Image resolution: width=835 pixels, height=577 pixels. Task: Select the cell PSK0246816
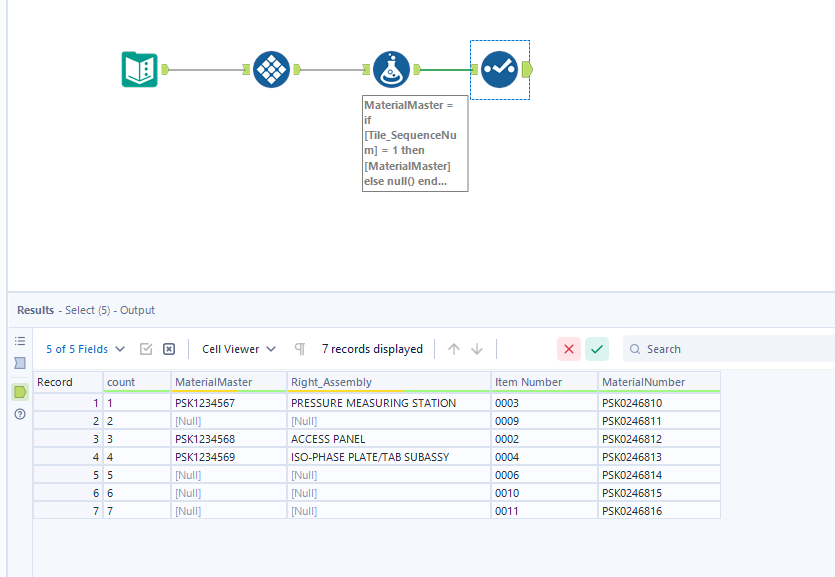659,511
